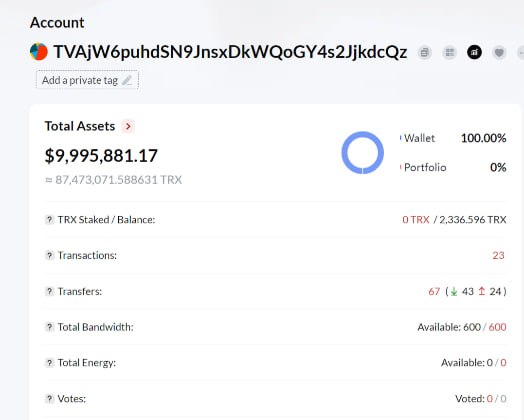Screen dimensions: 524x420
Task: Select the Wallet 100.00% legend entry
Action: [453, 138]
